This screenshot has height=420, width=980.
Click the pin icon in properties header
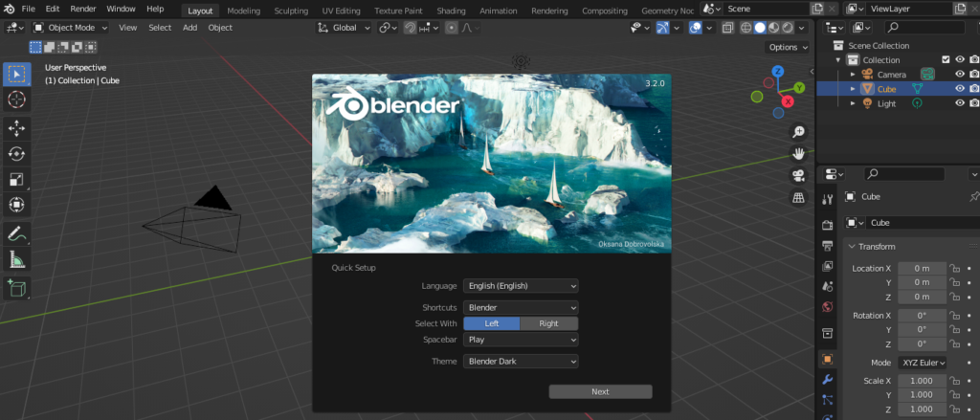[x=973, y=196]
